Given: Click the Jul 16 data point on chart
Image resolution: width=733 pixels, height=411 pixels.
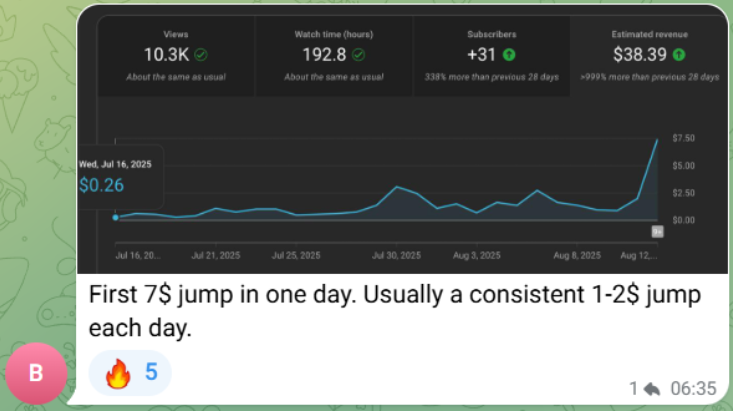Looking at the screenshot, I should pyautogui.click(x=115, y=217).
